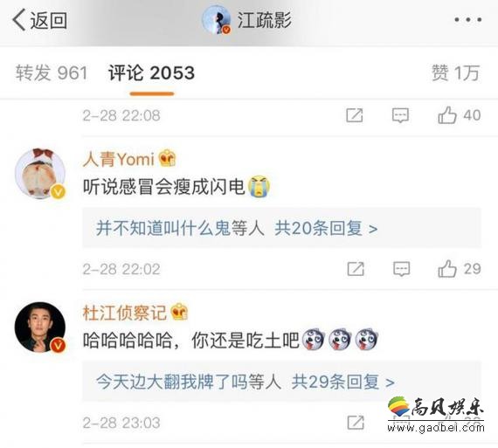Screen dimensions: 498x448
Task: Tap the repost icon beside 2-28 23:03
Action: point(356,423)
